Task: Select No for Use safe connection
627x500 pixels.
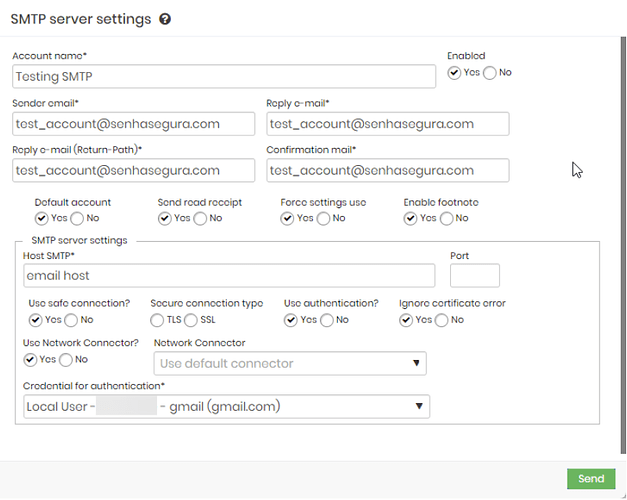Action: pyautogui.click(x=71, y=320)
